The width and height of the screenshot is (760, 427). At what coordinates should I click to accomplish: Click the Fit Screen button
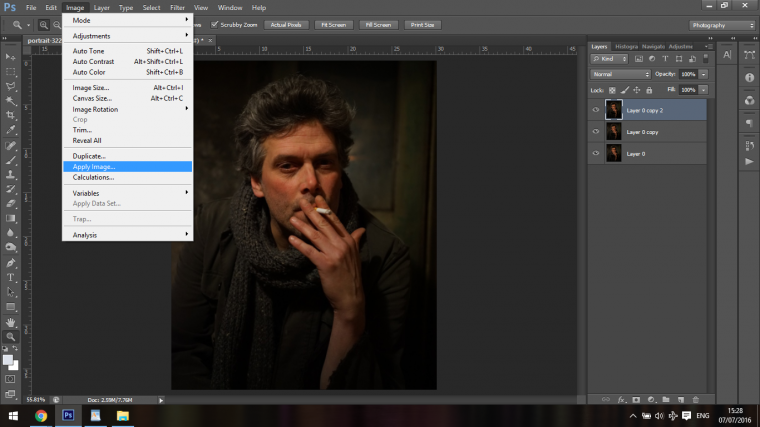pyautogui.click(x=333, y=25)
